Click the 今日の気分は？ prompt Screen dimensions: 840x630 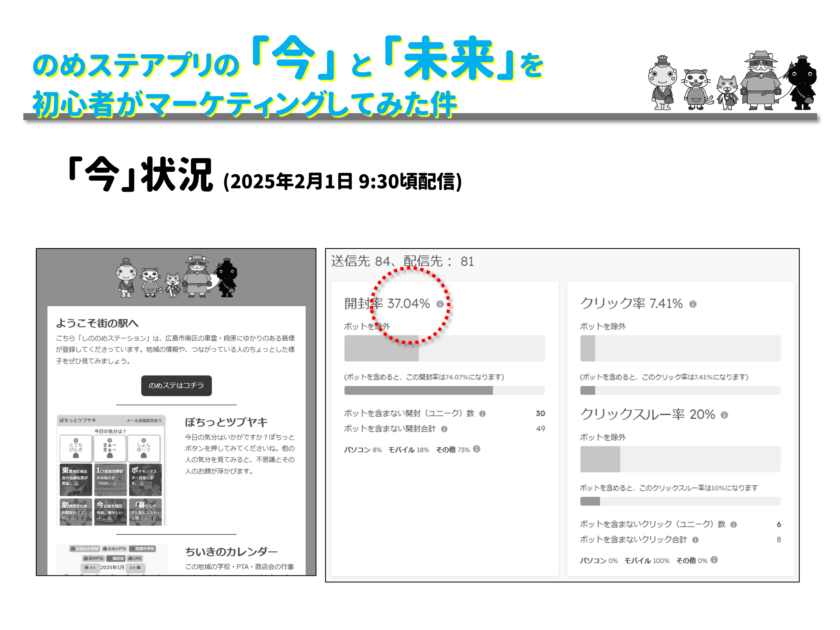click(x=110, y=431)
